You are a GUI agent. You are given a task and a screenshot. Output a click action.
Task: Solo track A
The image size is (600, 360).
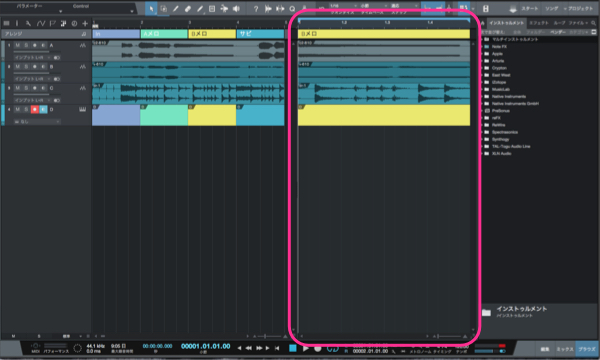click(26, 45)
